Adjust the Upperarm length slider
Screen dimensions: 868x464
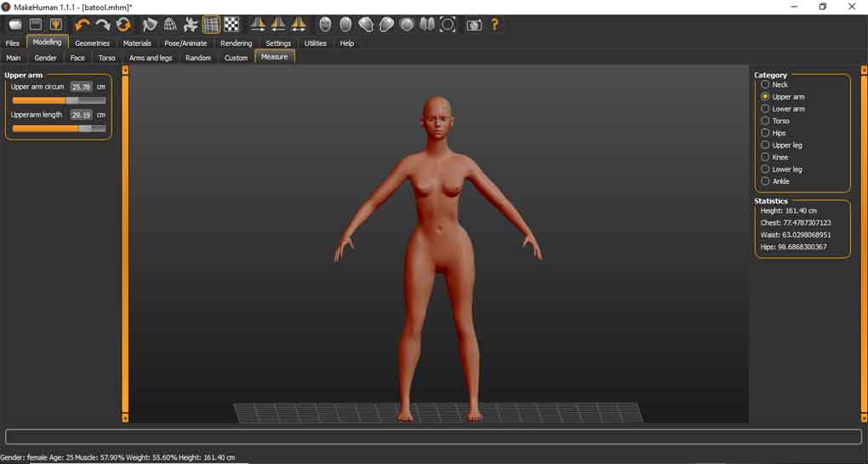tap(59, 128)
